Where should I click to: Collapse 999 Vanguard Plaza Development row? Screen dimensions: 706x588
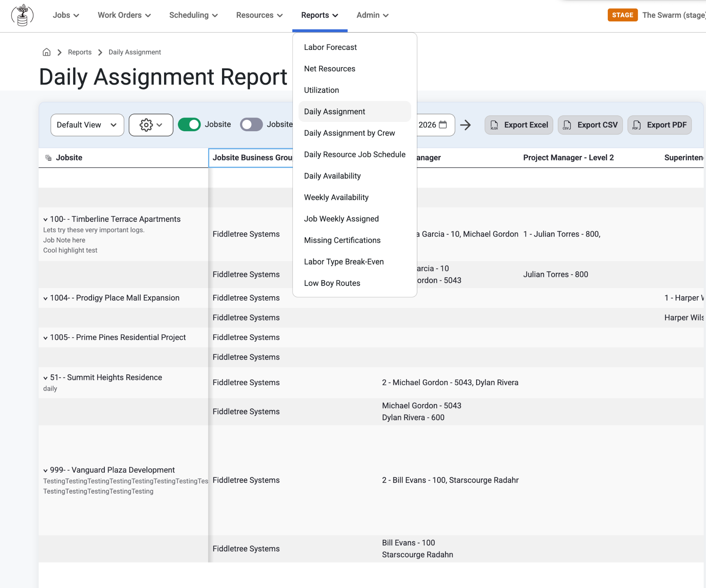pyautogui.click(x=46, y=471)
